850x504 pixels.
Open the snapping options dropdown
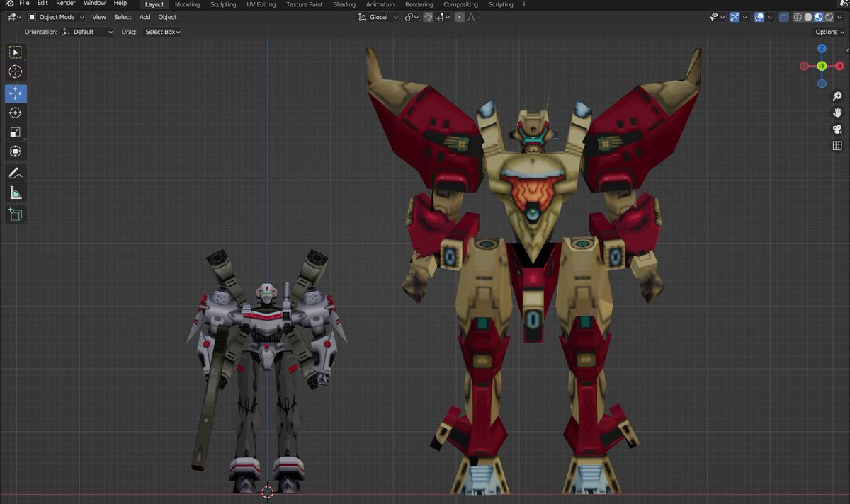tap(443, 17)
